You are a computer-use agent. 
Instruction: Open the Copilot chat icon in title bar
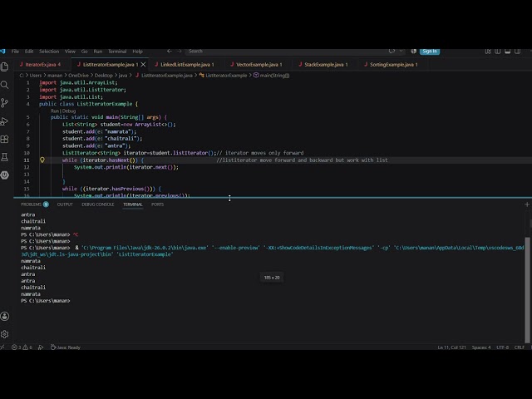coord(392,52)
